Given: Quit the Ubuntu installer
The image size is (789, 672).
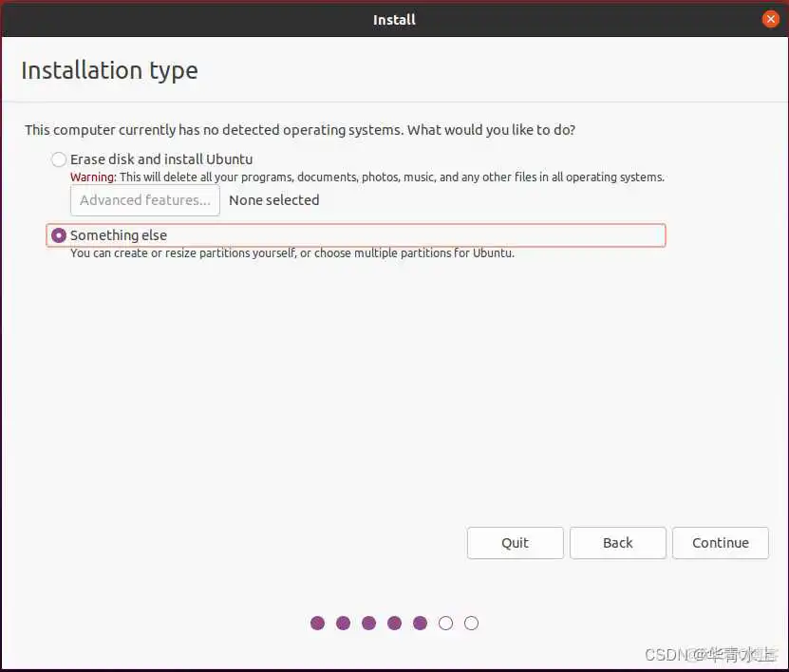Looking at the screenshot, I should 515,543.
